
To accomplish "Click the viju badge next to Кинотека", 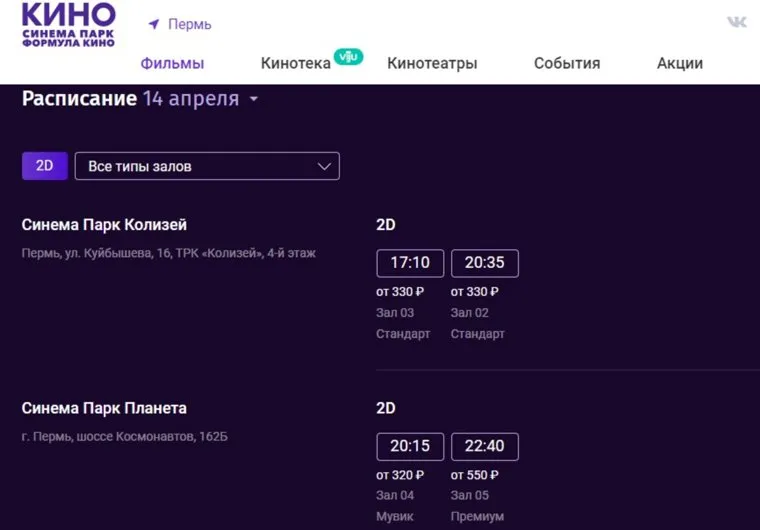I will point(348,56).
